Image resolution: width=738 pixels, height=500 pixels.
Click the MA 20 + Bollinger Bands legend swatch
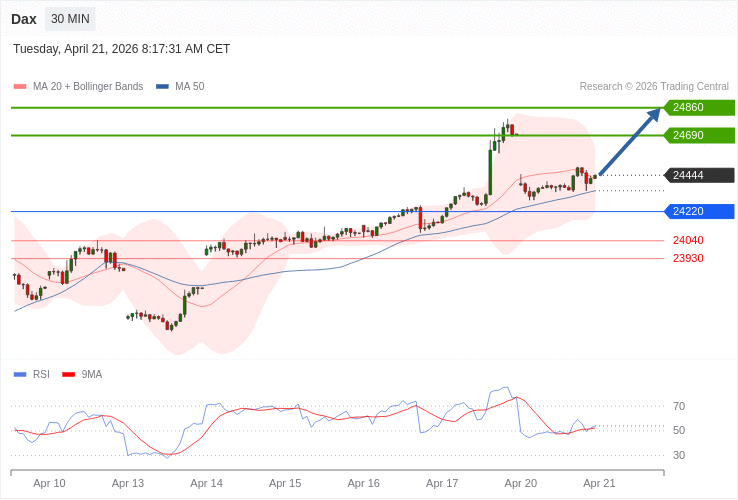tap(20, 87)
